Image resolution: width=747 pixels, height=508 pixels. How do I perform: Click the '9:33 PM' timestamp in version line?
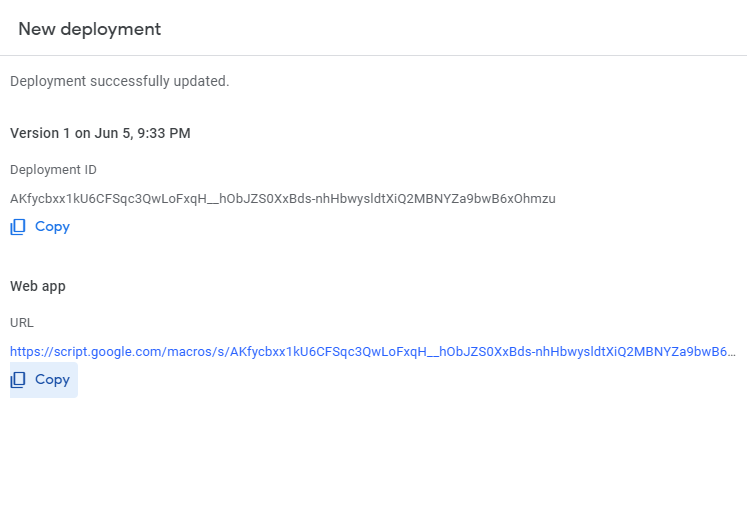[x=164, y=133]
